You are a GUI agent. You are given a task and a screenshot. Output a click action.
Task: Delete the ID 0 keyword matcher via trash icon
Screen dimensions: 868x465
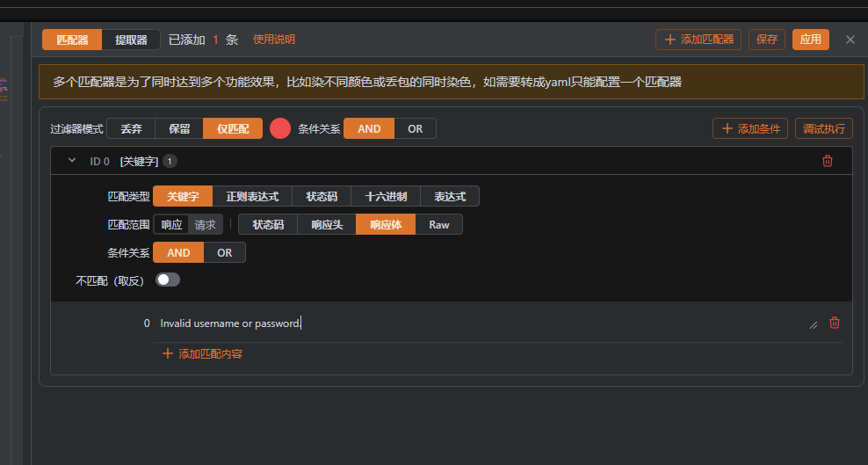coord(827,161)
